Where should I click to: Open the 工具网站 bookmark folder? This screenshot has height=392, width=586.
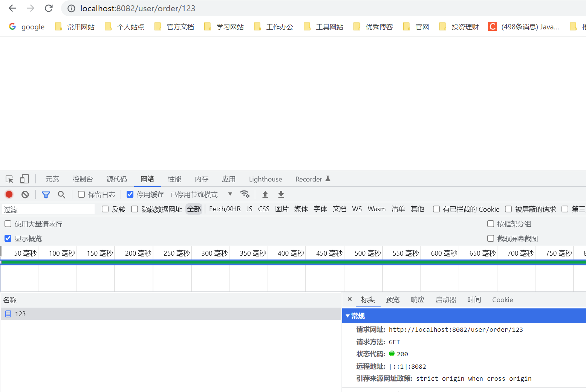(323, 27)
